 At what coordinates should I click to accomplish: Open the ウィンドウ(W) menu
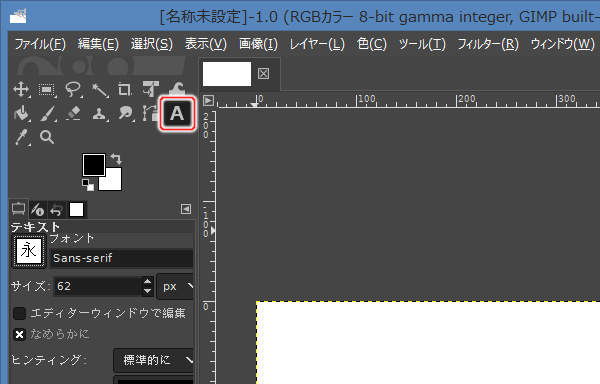pyautogui.click(x=562, y=44)
